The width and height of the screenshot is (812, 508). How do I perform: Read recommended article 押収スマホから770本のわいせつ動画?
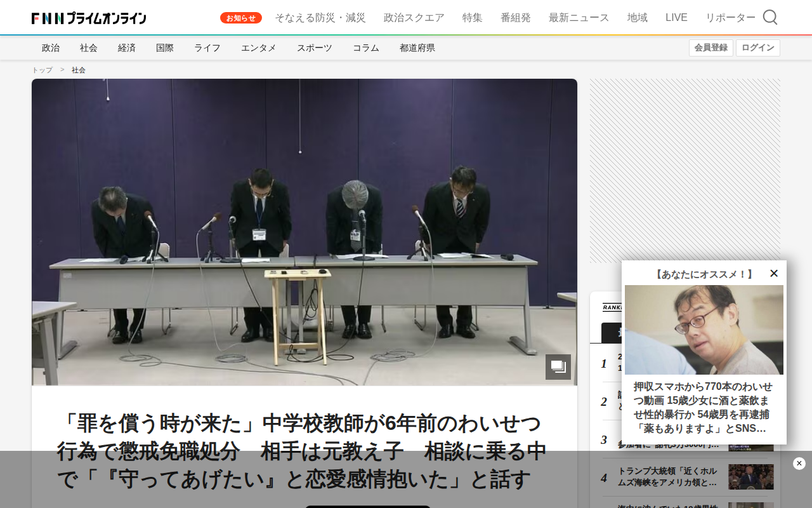coord(704,408)
